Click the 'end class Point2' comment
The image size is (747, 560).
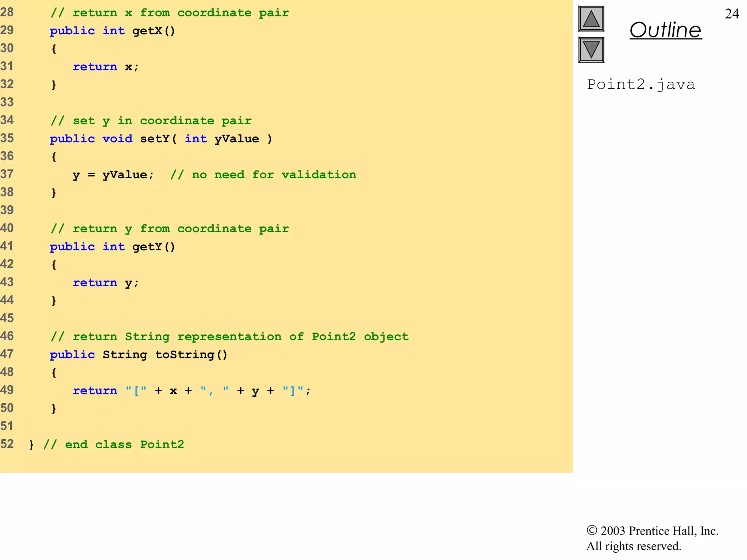(x=114, y=444)
